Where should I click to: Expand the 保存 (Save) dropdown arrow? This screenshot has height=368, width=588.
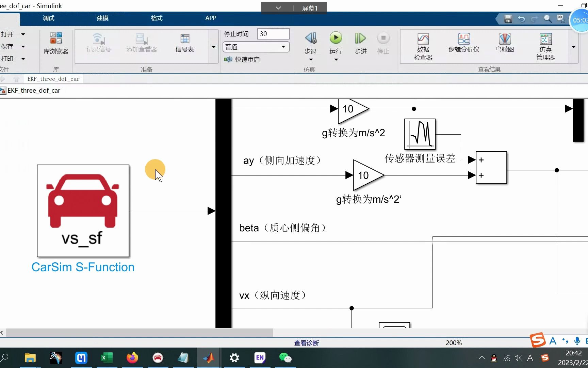point(23,46)
